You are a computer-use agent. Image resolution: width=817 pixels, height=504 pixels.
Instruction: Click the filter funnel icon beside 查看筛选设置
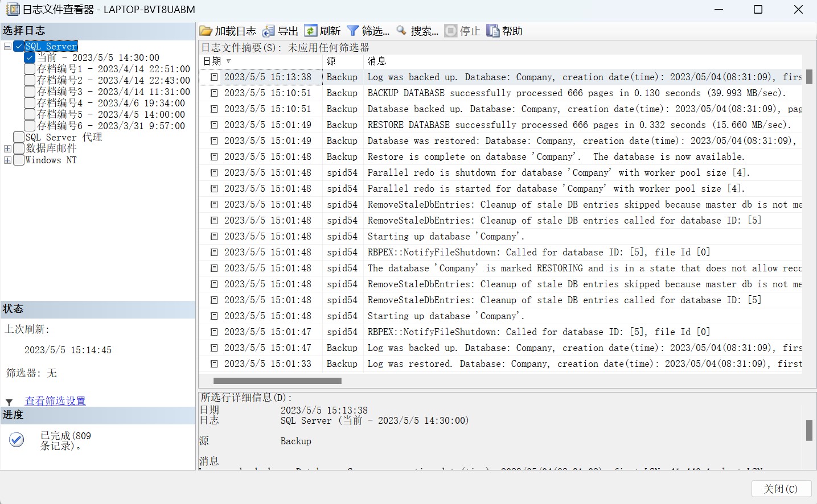9,402
